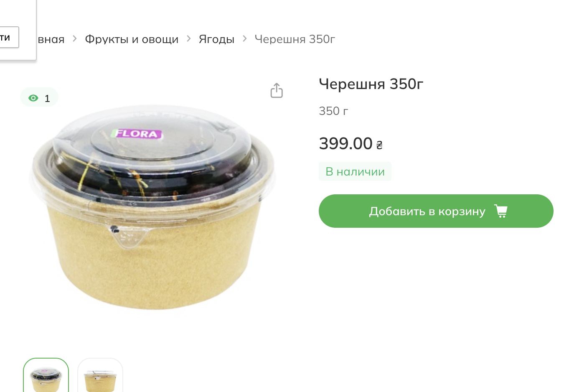
Task: Click the share icon above product image
Action: point(277,90)
